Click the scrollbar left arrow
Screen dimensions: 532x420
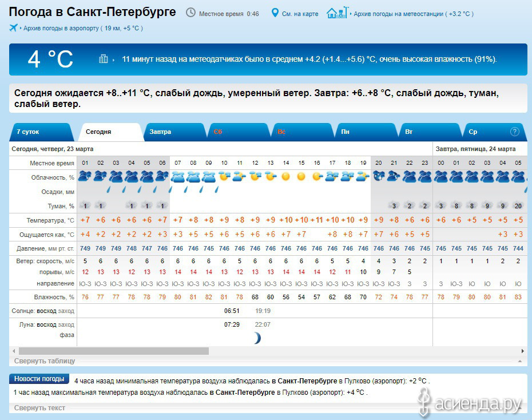(14, 351)
